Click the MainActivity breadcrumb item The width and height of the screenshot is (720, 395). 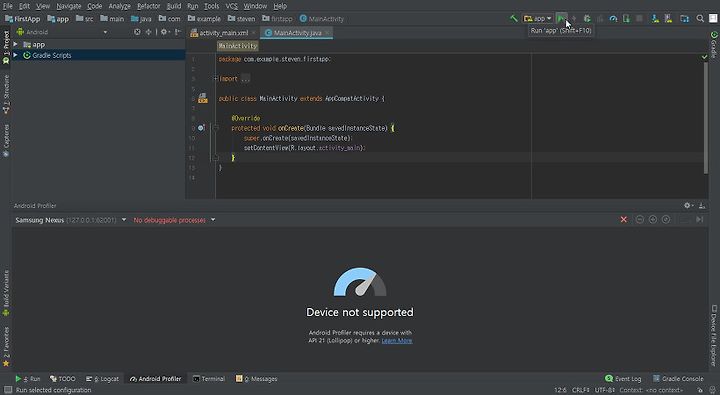[x=321, y=19]
